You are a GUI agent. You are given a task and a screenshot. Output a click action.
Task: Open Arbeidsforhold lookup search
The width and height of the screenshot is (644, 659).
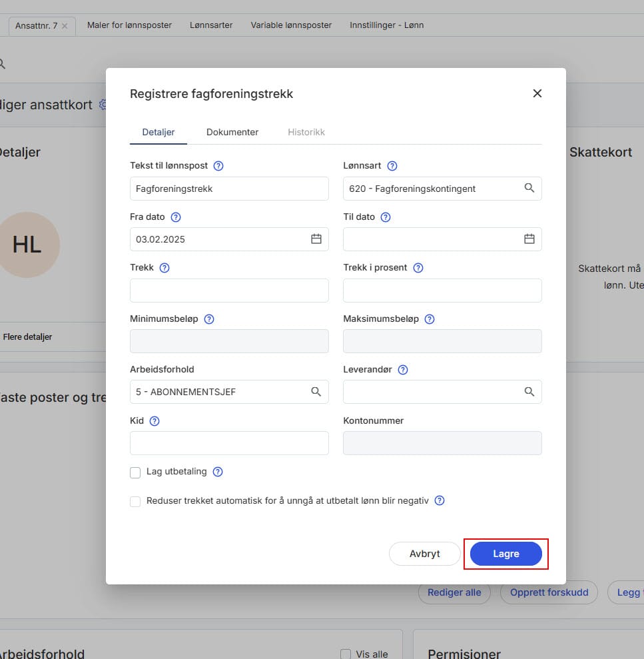tap(316, 392)
